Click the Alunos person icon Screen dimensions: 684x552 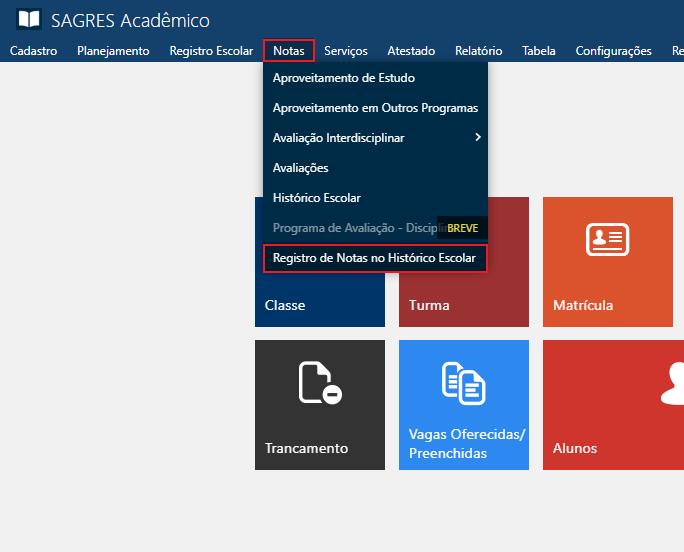pyautogui.click(x=675, y=383)
